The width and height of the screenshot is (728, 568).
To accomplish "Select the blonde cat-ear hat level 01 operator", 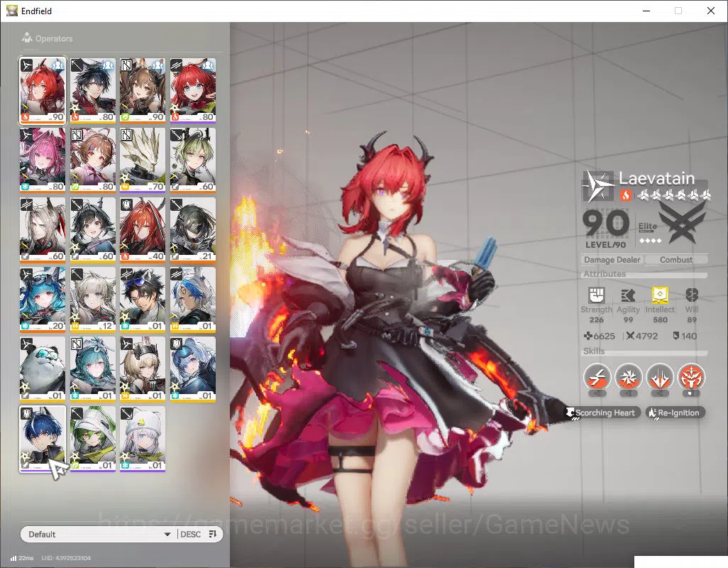I will click(143, 369).
